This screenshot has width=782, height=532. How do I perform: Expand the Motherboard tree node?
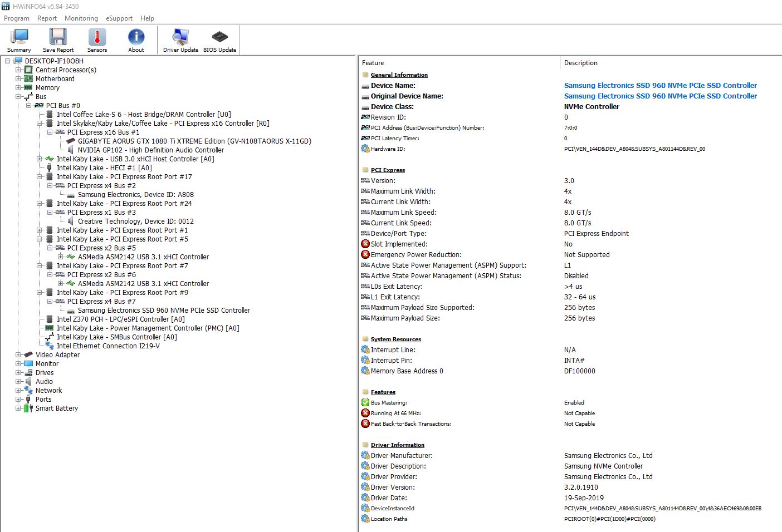pos(18,79)
